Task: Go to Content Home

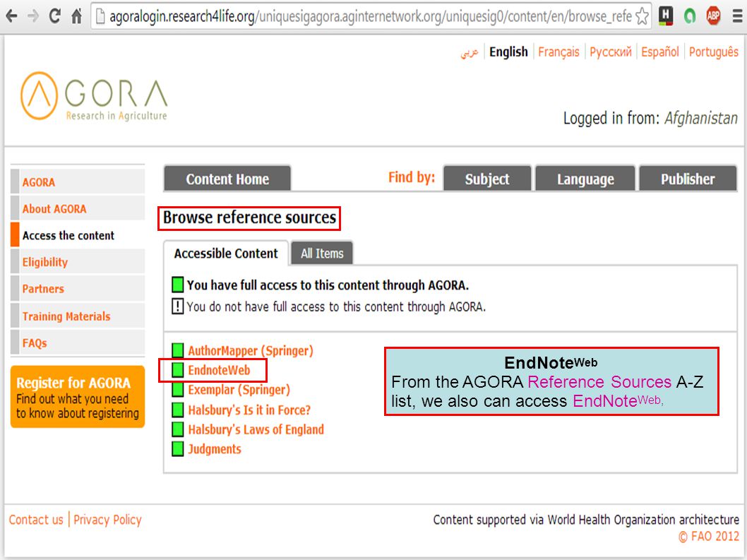Action: pos(227,179)
